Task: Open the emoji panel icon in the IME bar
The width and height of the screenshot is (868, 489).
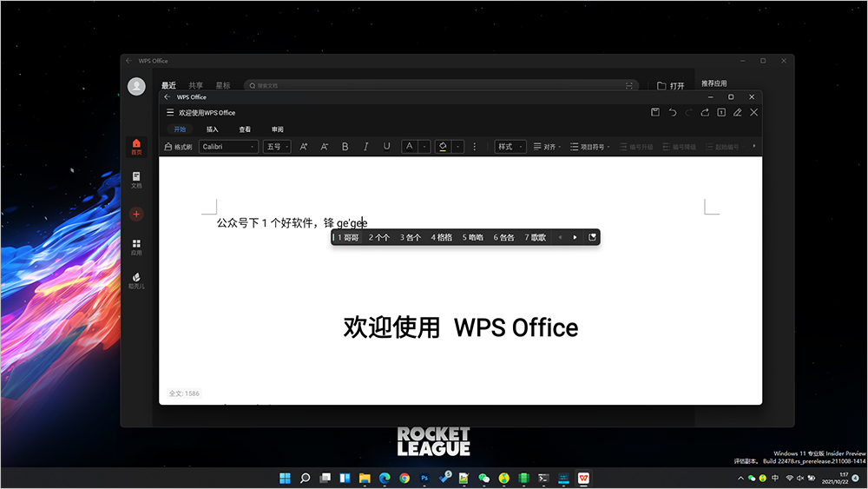Action: coord(592,238)
